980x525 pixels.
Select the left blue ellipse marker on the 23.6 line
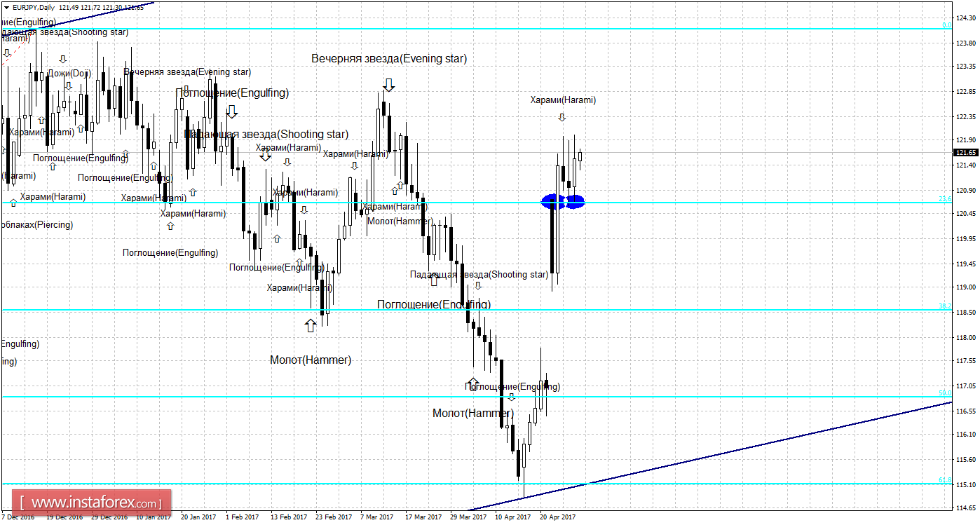553,202
